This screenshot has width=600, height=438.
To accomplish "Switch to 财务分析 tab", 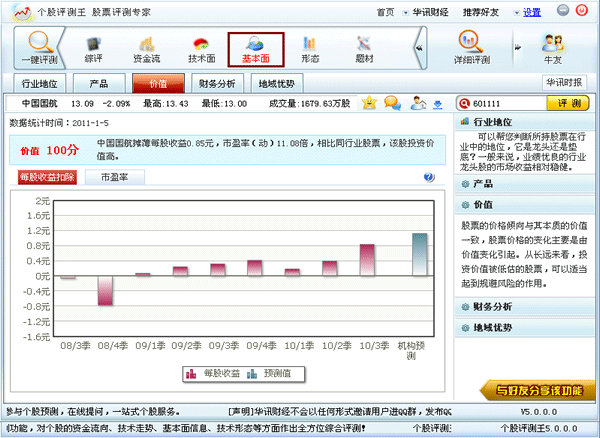I will coord(217,83).
